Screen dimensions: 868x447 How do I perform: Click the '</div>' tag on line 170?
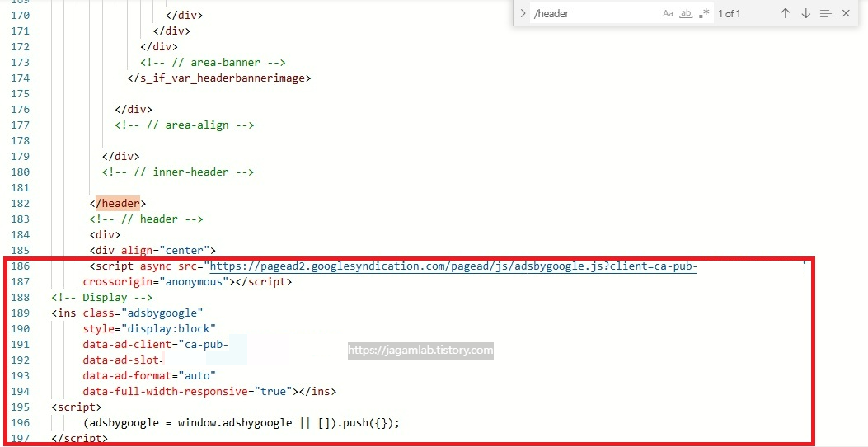click(185, 15)
